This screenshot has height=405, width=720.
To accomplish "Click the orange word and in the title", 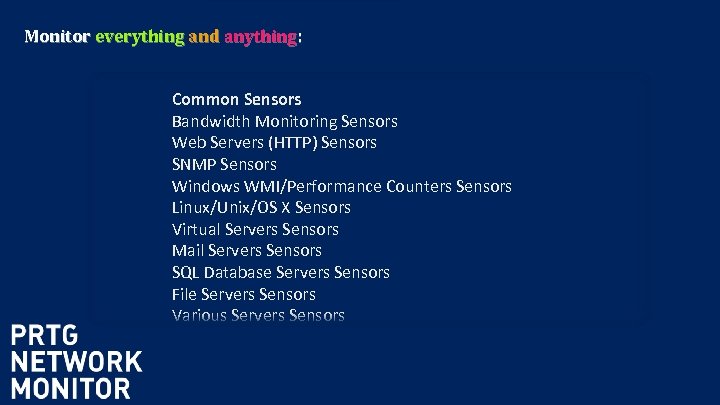I will (x=203, y=37).
